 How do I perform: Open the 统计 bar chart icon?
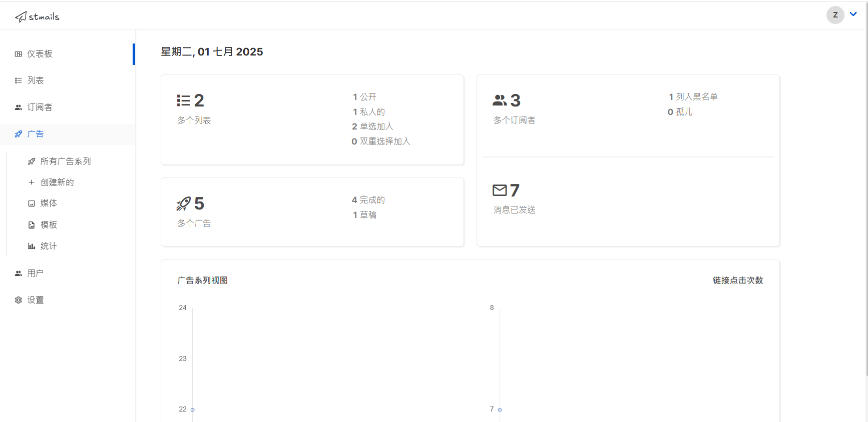tap(32, 246)
